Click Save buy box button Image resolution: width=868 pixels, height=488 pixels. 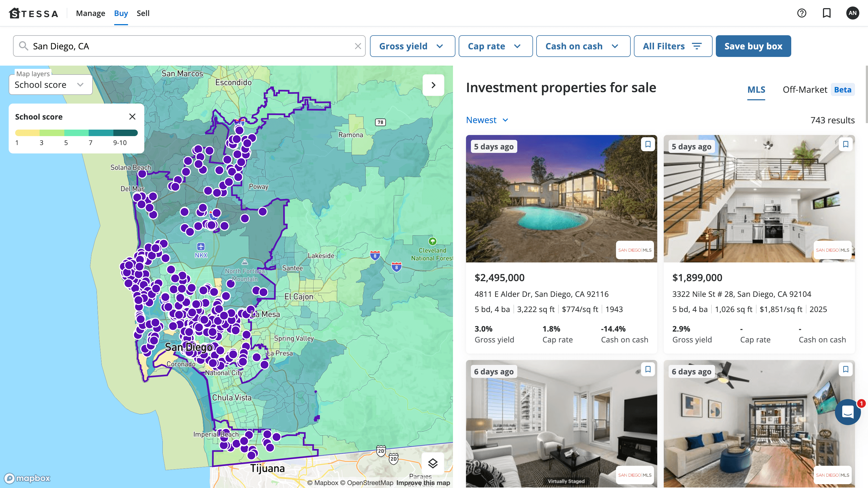pos(753,46)
